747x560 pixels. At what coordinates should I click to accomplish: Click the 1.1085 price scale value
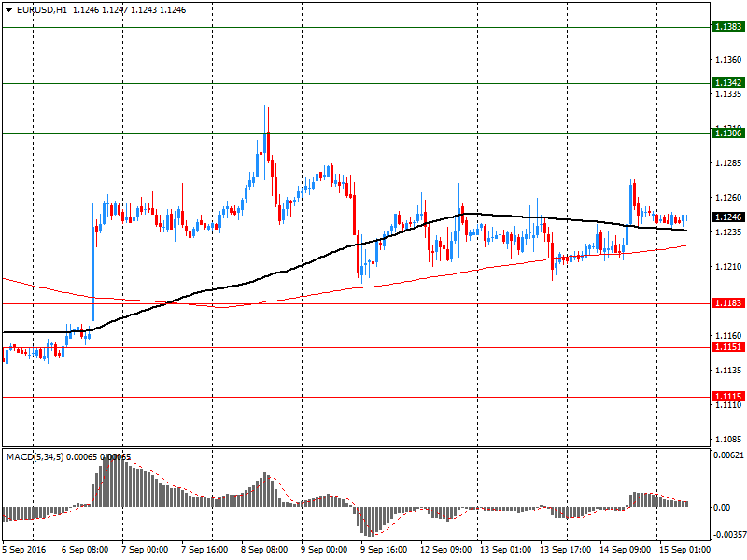[728, 439]
